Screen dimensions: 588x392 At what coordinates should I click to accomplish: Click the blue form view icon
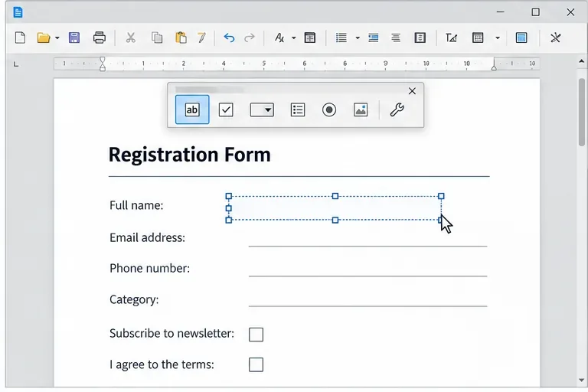click(x=521, y=38)
